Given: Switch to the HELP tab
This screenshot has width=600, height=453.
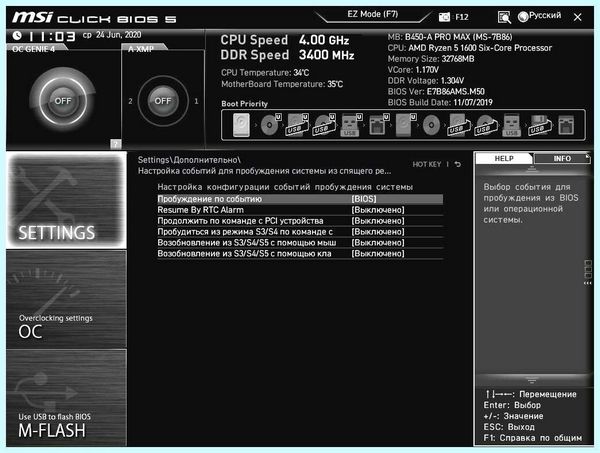Looking at the screenshot, I should 504,158.
